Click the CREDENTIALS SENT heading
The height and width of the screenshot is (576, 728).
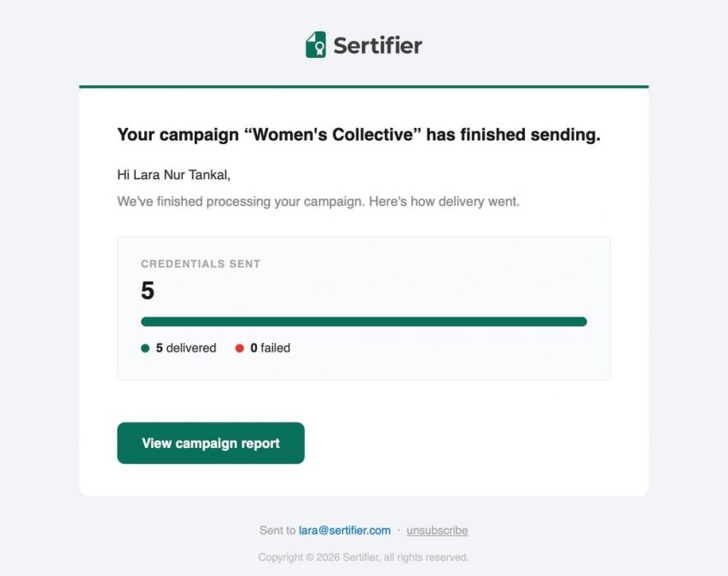point(201,264)
